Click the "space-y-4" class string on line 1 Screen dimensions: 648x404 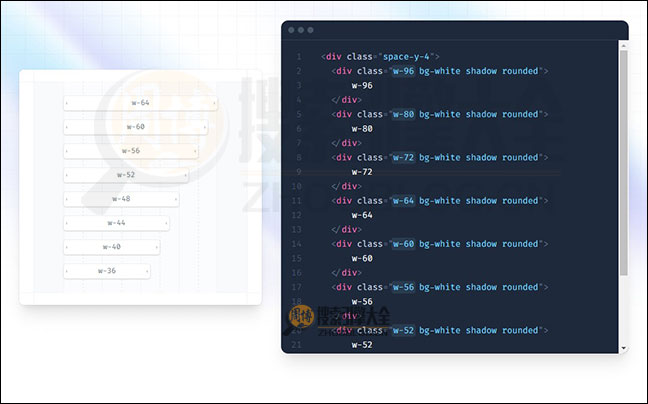click(406, 57)
